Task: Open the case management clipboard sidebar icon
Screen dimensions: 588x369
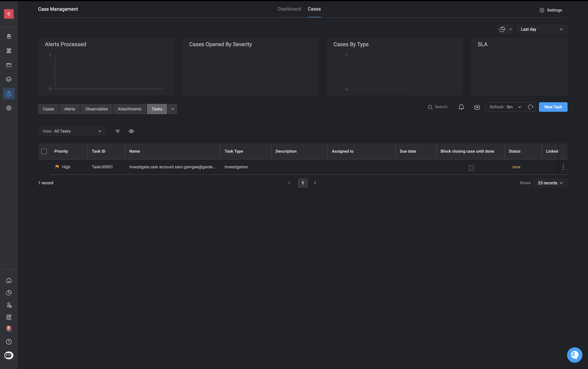Action: (9, 94)
